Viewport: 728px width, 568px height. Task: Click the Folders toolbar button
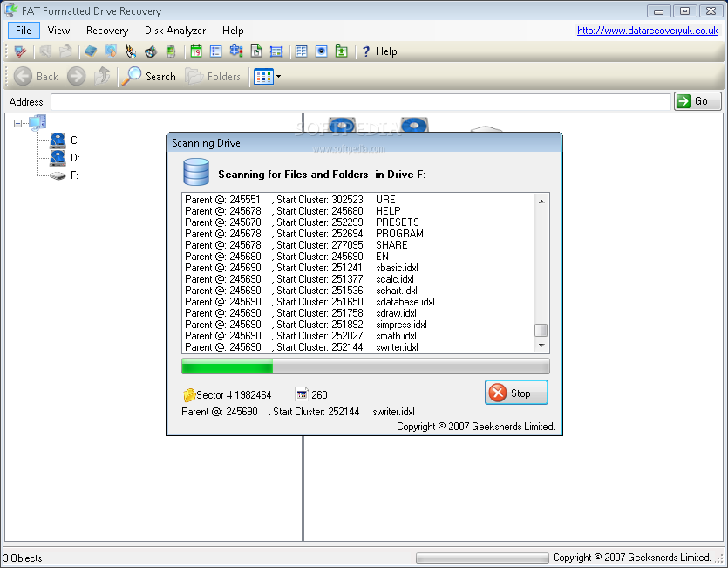pyautogui.click(x=213, y=76)
